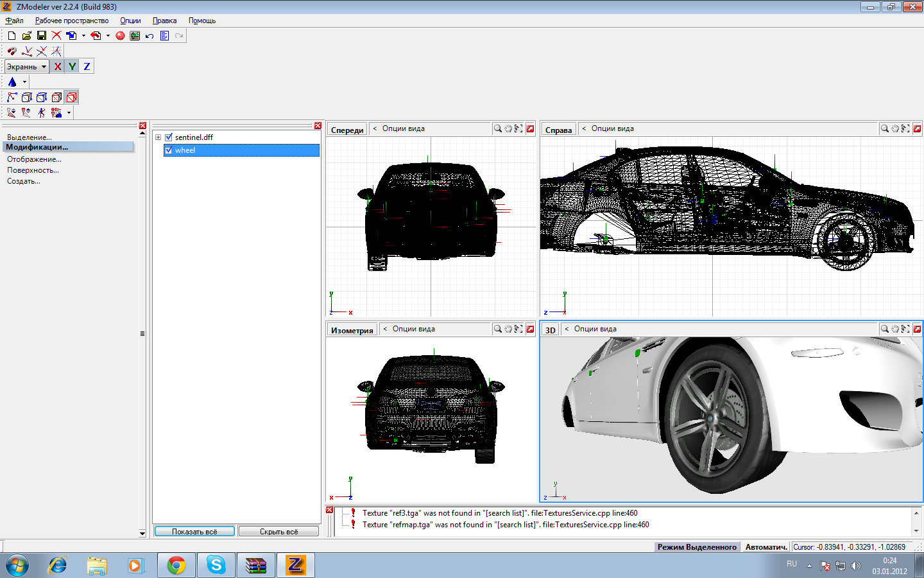Click the snap-to-grid icon
The image size is (924, 578).
(56, 51)
